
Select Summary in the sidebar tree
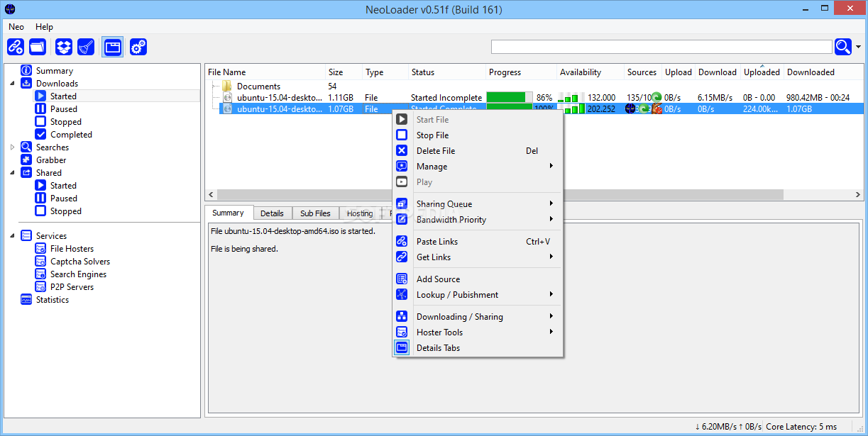(x=54, y=70)
